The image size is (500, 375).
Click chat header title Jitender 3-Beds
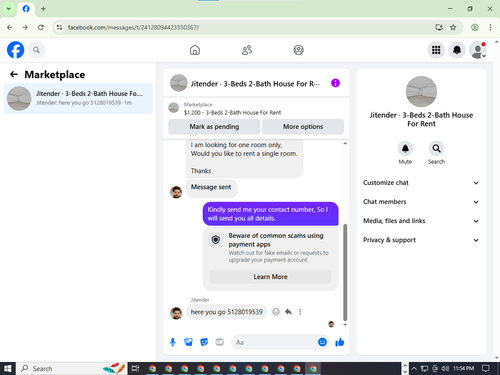[255, 84]
